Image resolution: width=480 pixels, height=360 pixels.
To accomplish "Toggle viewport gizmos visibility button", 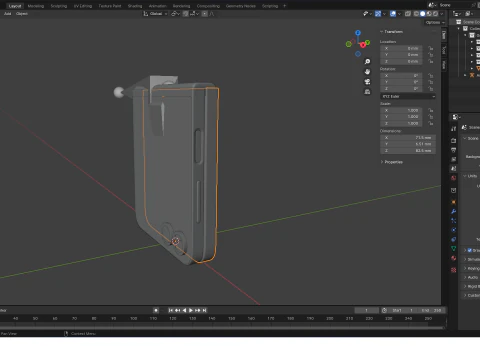I will [378, 14].
